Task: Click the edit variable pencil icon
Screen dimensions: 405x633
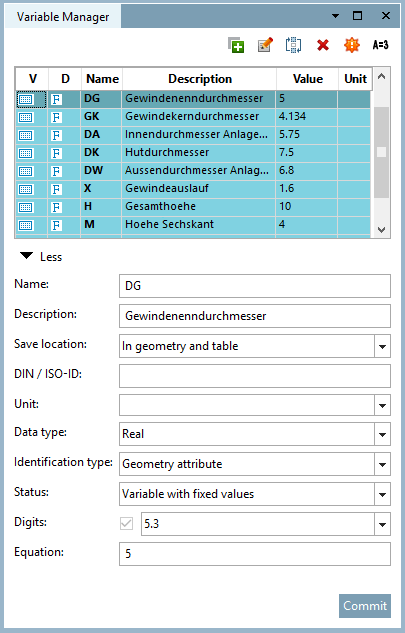Action: tap(265, 45)
